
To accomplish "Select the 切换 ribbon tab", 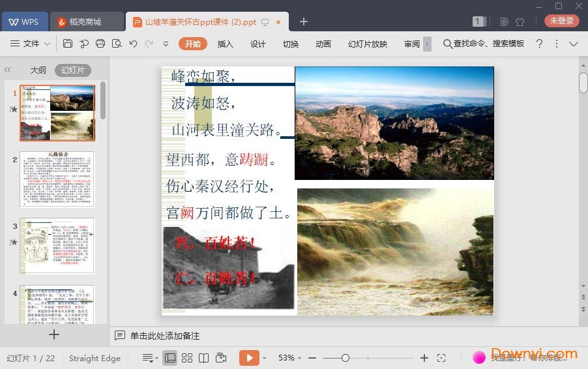I will [x=291, y=44].
